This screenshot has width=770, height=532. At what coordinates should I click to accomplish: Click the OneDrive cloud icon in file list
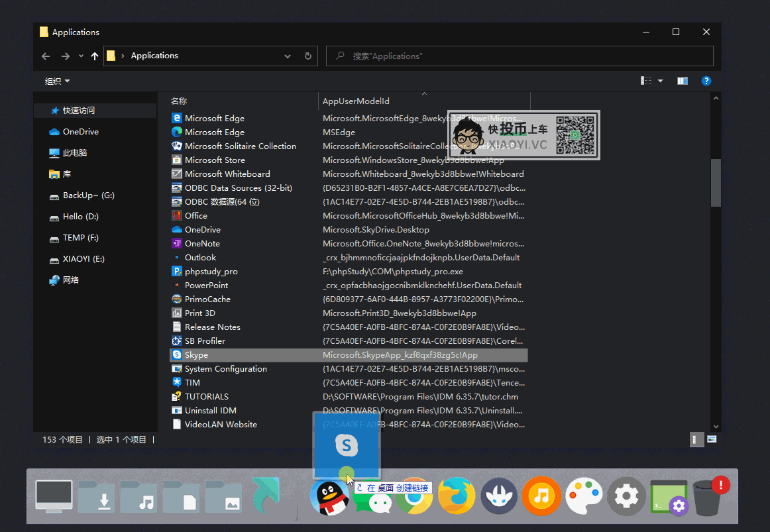[x=177, y=230]
